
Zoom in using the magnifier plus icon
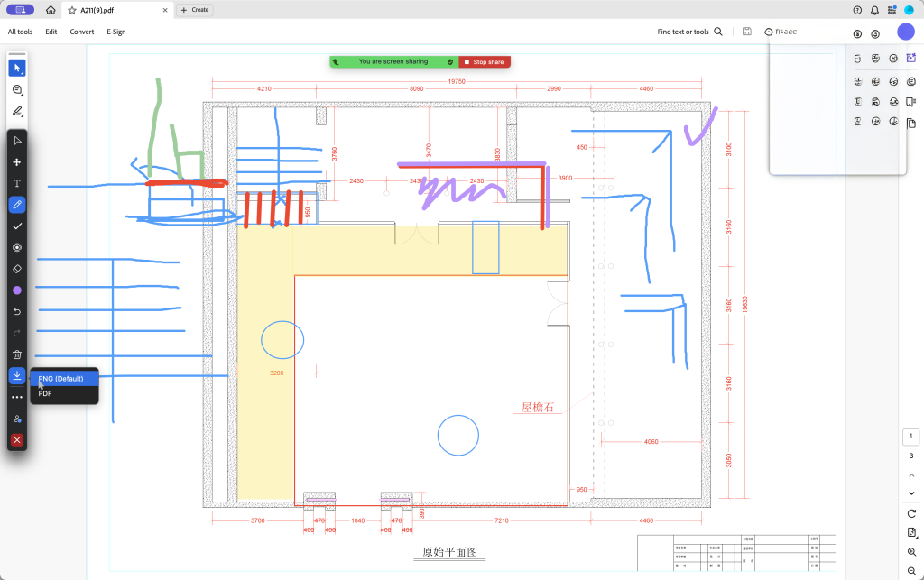coord(911,552)
